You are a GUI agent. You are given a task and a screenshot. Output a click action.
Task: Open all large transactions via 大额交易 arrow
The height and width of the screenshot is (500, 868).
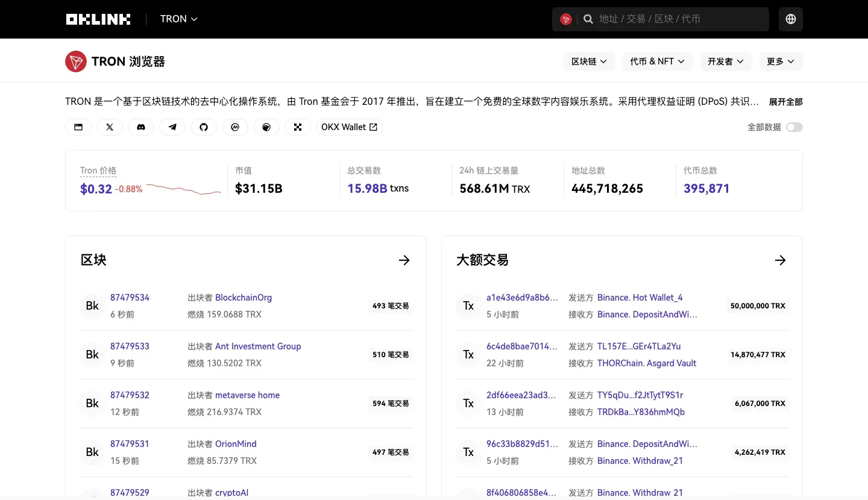point(781,260)
